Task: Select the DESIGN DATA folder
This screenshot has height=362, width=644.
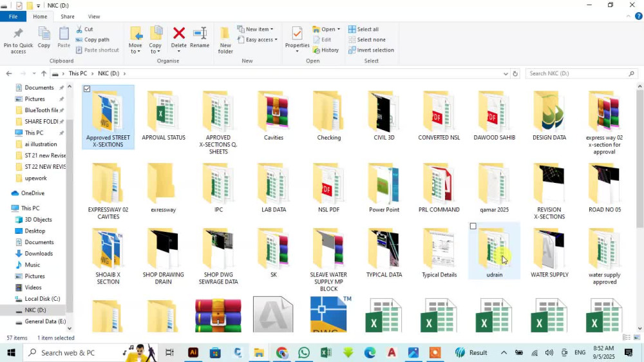Action: point(549,117)
